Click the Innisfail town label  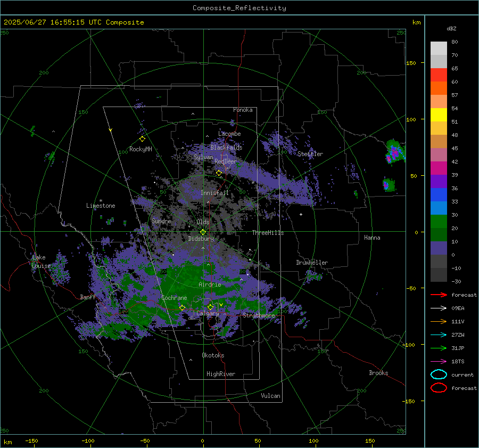pyautogui.click(x=214, y=193)
